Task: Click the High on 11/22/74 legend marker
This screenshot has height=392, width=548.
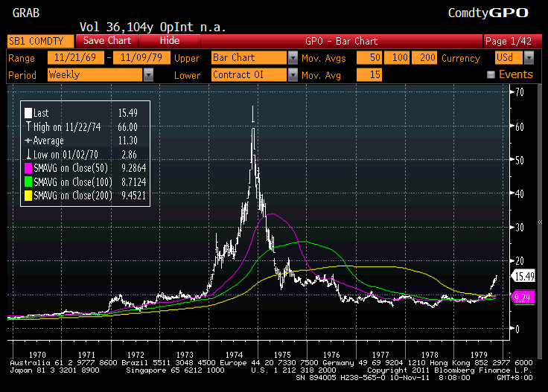Action: pyautogui.click(x=28, y=127)
